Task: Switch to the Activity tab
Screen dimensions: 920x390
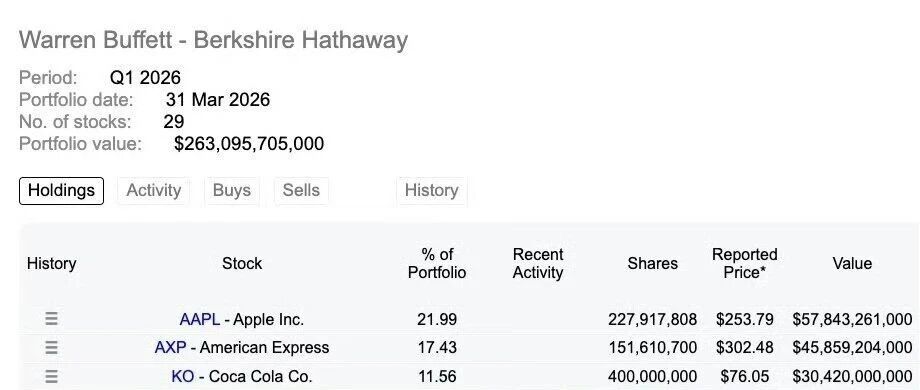Action: 154,191
